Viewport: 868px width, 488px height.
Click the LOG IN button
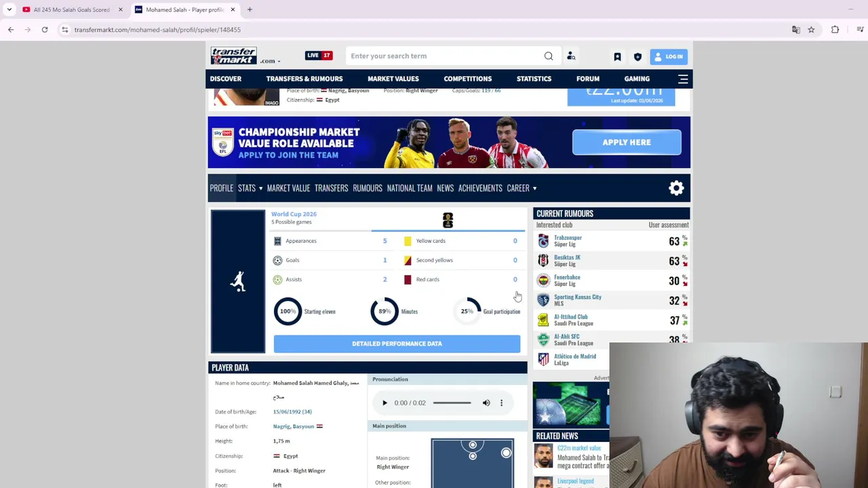pyautogui.click(x=669, y=56)
